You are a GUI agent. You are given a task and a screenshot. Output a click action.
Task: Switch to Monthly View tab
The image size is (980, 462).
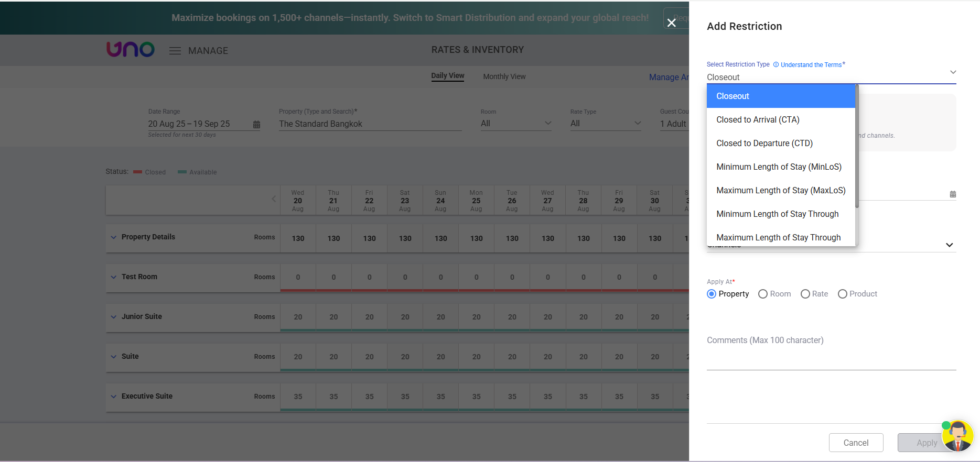(504, 76)
